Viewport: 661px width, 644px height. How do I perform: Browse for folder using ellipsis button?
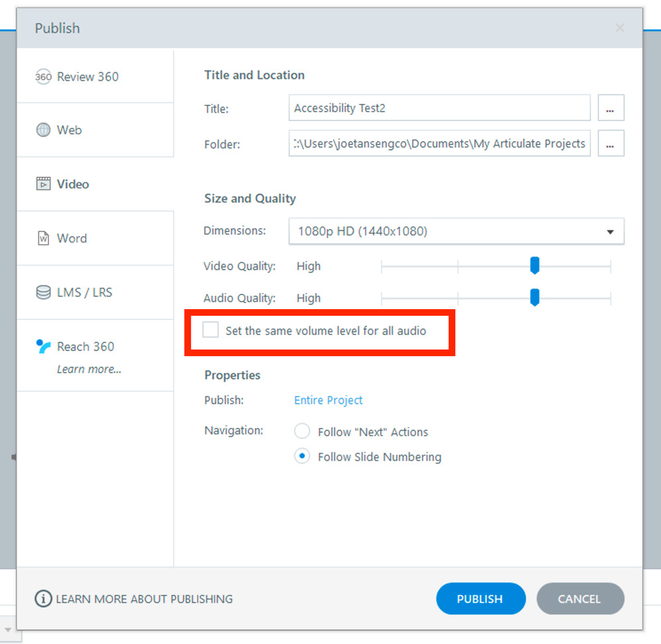click(611, 143)
